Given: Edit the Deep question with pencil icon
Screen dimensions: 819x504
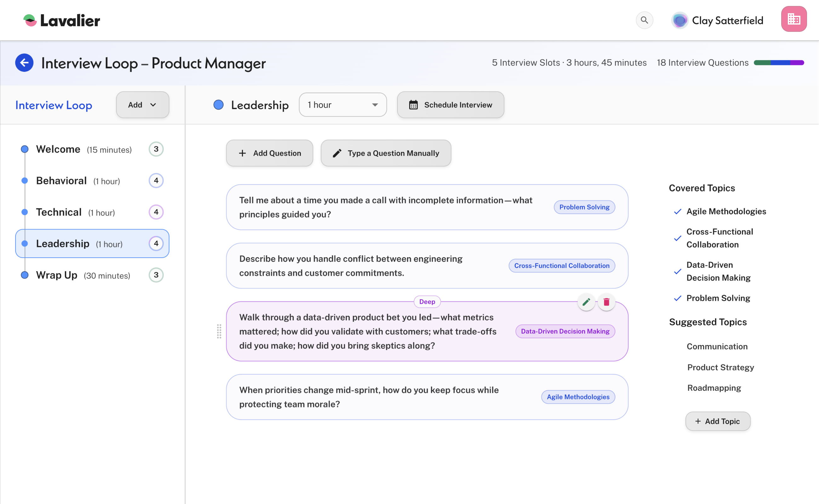Looking at the screenshot, I should click(586, 302).
